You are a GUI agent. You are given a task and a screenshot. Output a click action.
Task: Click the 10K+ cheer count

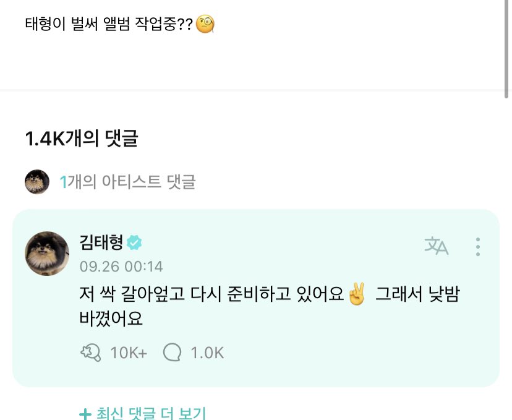click(x=129, y=353)
